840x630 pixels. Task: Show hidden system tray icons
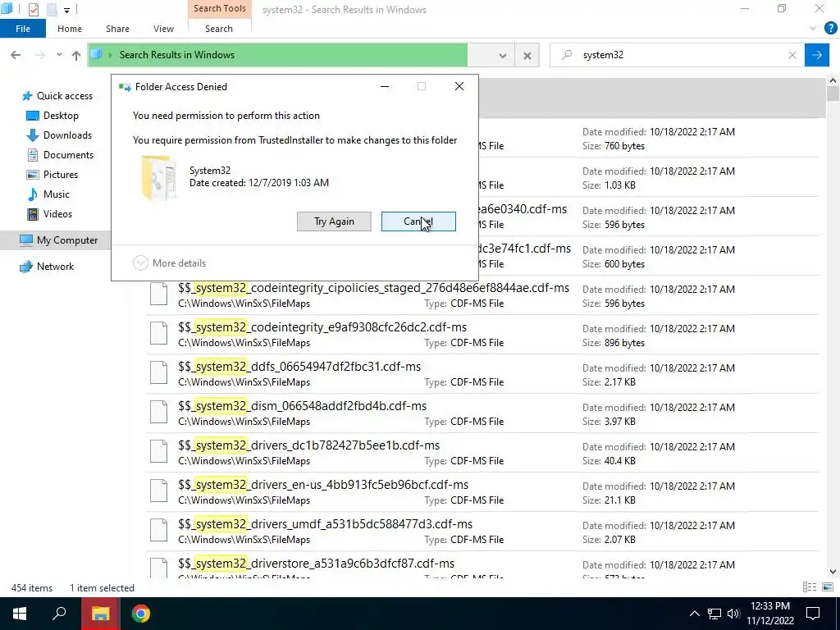click(x=694, y=614)
